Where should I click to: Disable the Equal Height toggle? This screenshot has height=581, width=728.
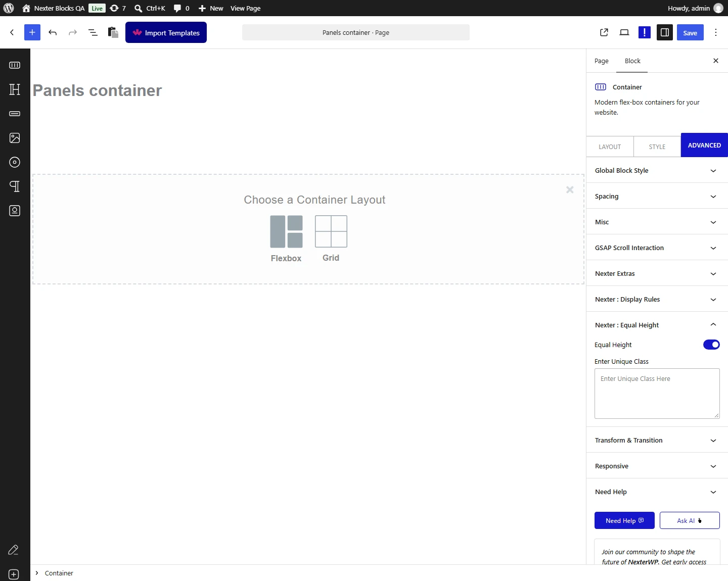711,345
